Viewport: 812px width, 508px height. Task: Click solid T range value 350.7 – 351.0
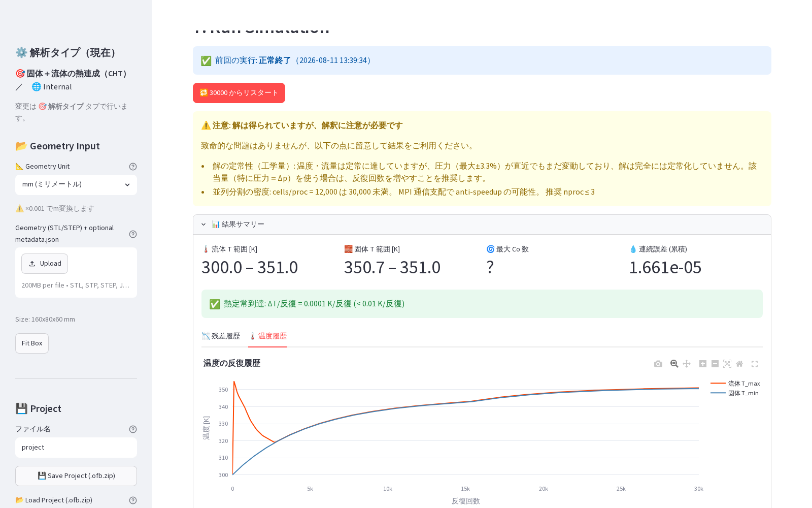point(392,268)
